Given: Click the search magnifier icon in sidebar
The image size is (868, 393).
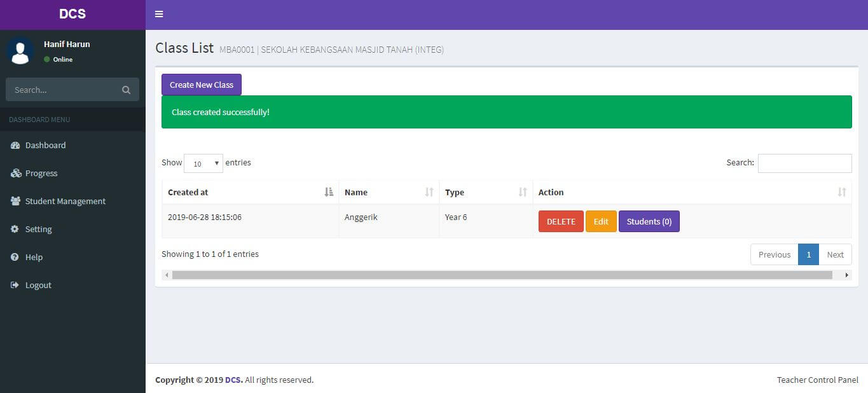Looking at the screenshot, I should tap(126, 90).
